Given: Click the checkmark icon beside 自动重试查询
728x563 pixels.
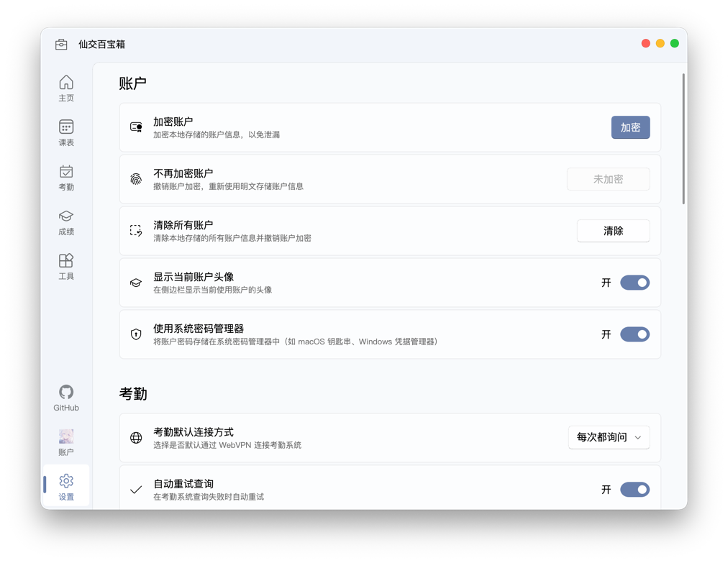Looking at the screenshot, I should pyautogui.click(x=135, y=489).
